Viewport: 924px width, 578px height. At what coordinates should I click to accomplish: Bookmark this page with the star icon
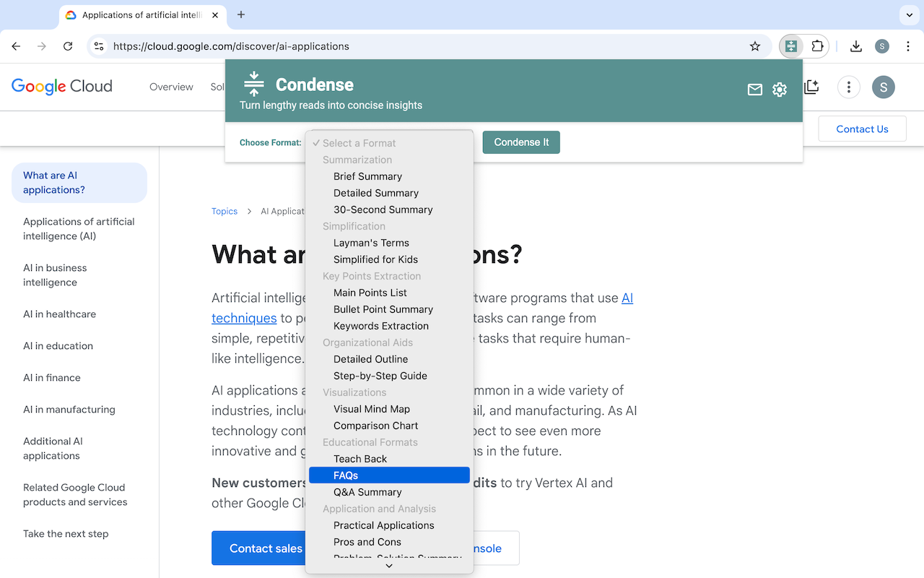coord(755,46)
